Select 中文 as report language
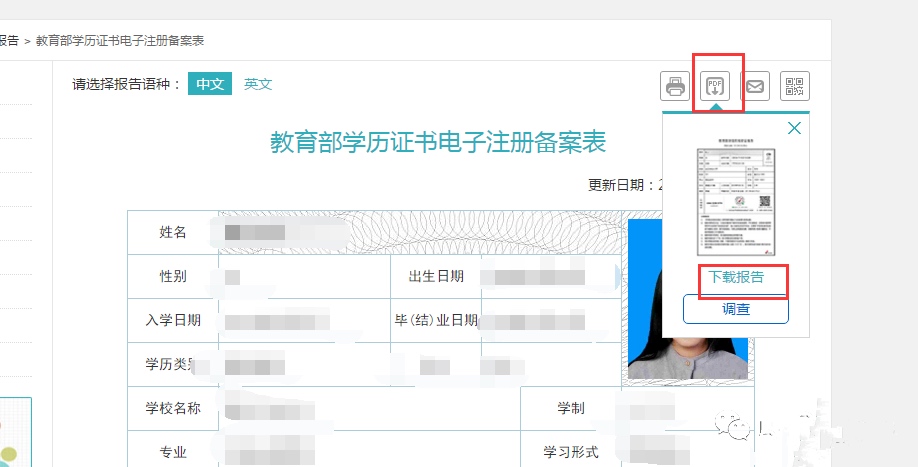 click(210, 84)
